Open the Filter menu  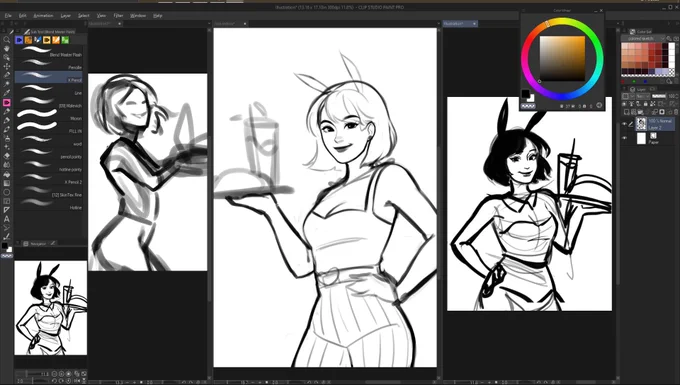point(118,16)
